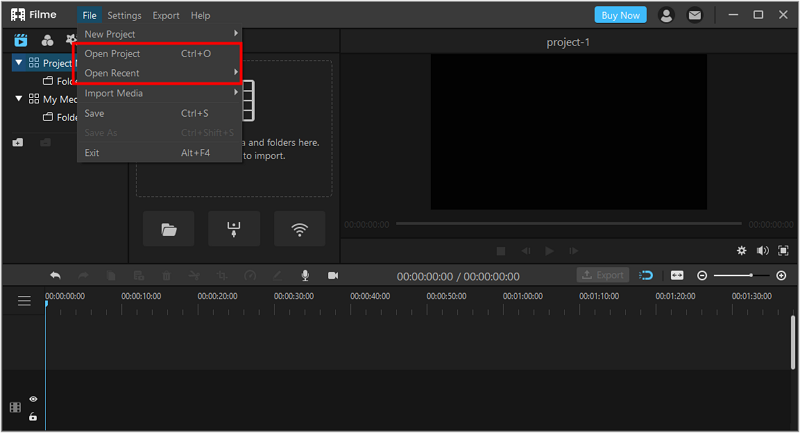Collapse the Project tree node arrow
The width and height of the screenshot is (800, 433).
[x=19, y=63]
